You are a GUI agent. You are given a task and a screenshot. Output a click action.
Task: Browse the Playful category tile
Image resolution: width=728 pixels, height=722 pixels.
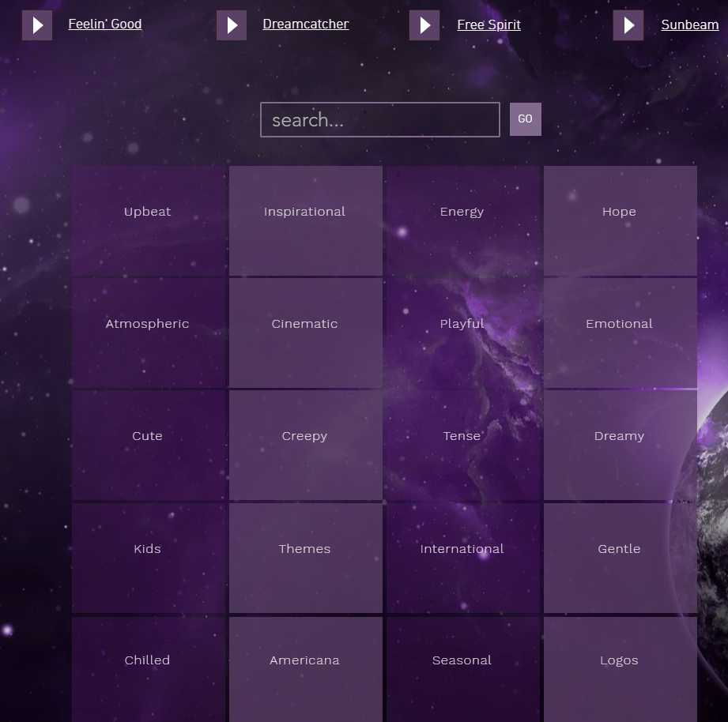click(463, 333)
